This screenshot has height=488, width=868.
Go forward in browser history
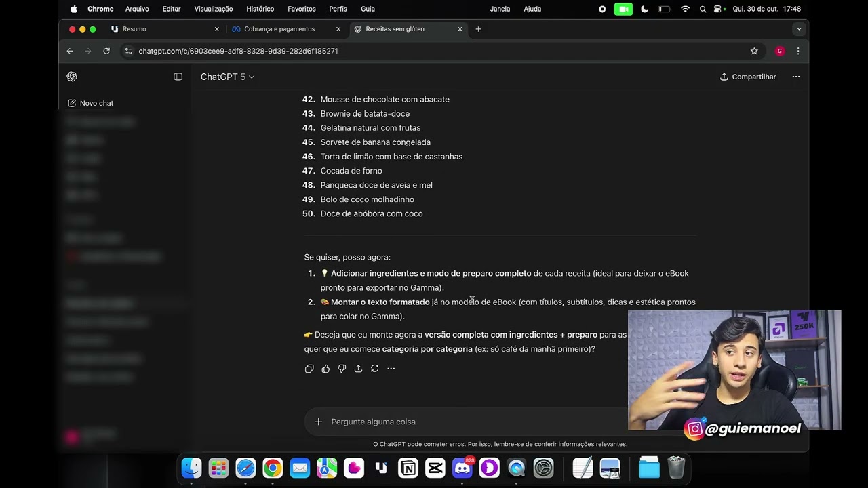point(88,51)
